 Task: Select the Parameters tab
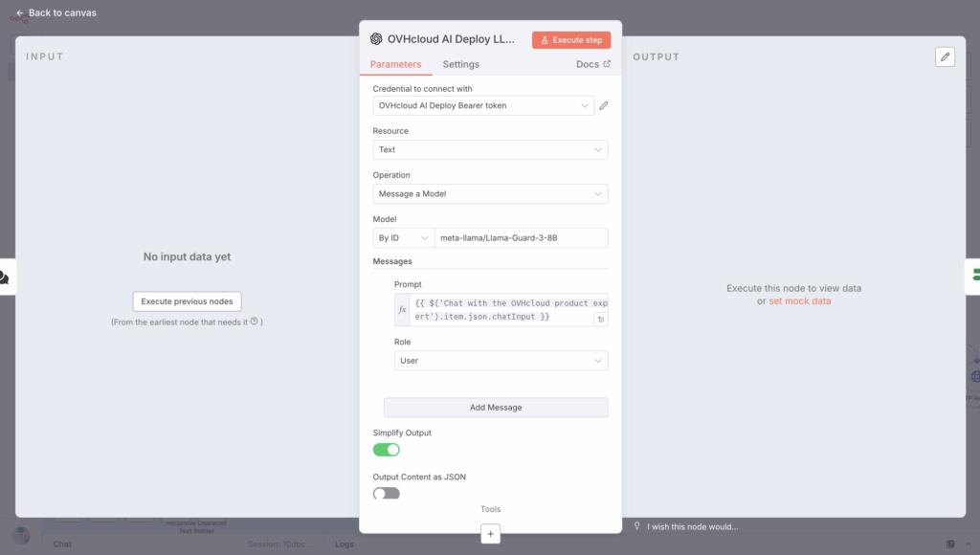395,64
